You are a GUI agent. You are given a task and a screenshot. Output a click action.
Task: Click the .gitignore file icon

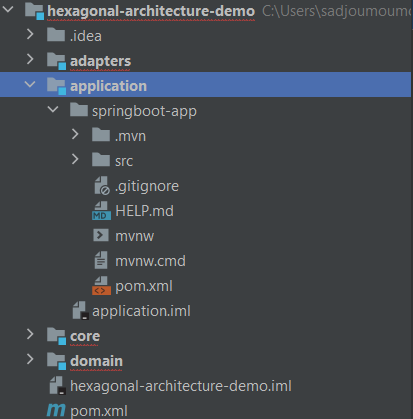102,186
